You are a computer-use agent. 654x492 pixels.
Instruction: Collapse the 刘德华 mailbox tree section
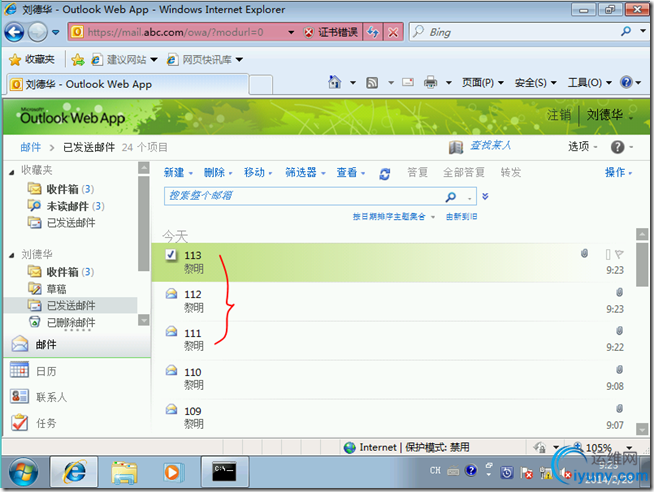tap(12, 256)
